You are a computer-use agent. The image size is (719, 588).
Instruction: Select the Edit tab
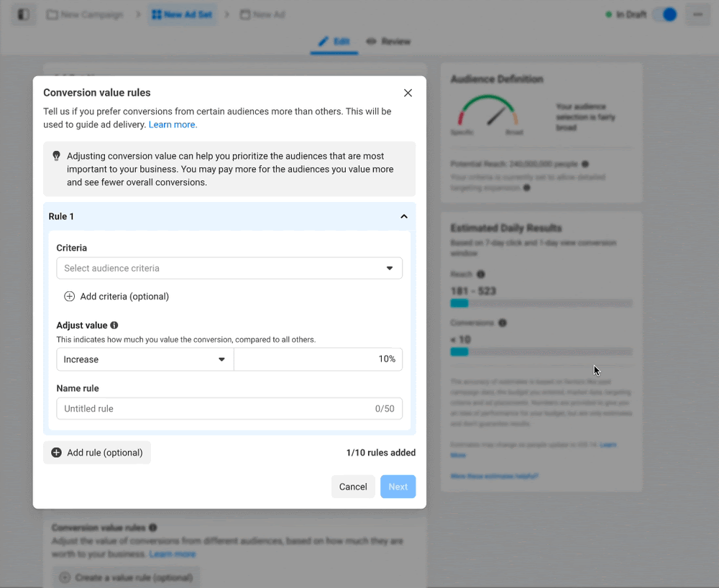[x=334, y=41]
